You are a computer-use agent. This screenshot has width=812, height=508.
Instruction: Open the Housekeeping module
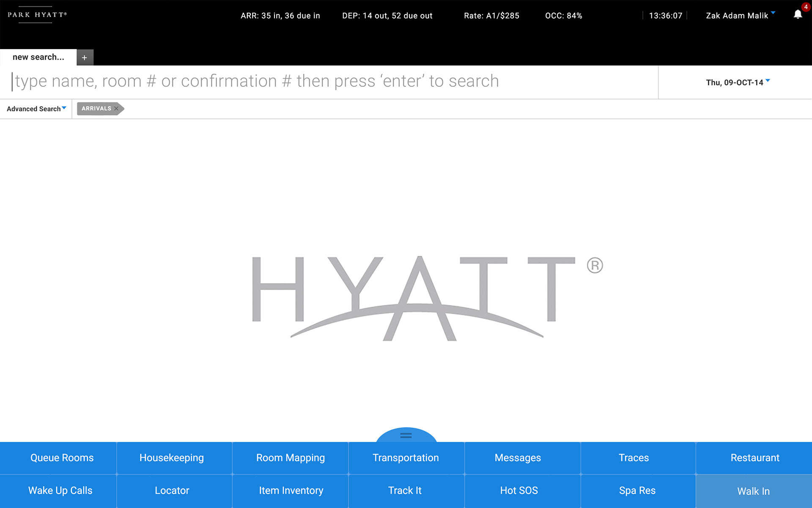pos(174,458)
